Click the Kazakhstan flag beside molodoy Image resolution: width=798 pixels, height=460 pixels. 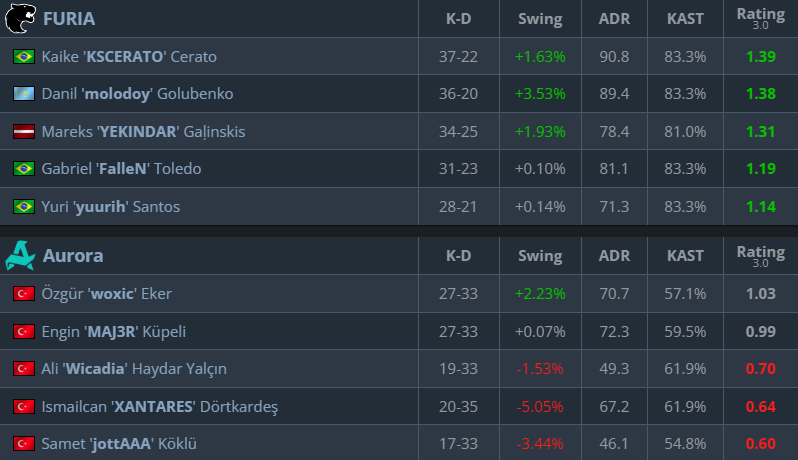[23, 94]
